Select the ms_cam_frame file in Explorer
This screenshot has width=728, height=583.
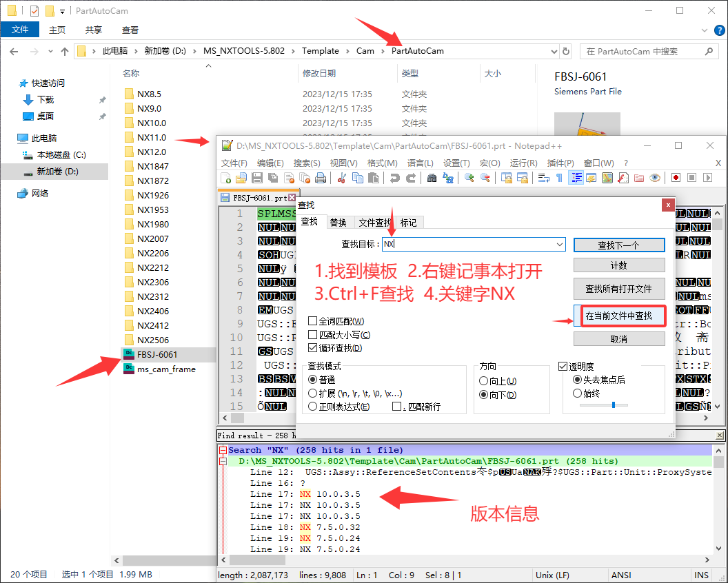point(166,369)
